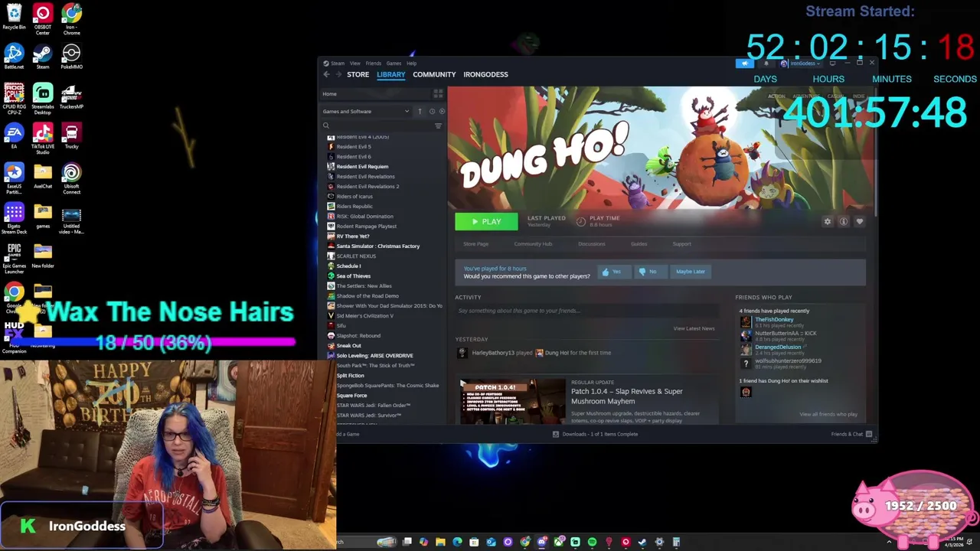Screen dimensions: 980x551
Task: Open the View menu in Steam
Action: (354, 64)
